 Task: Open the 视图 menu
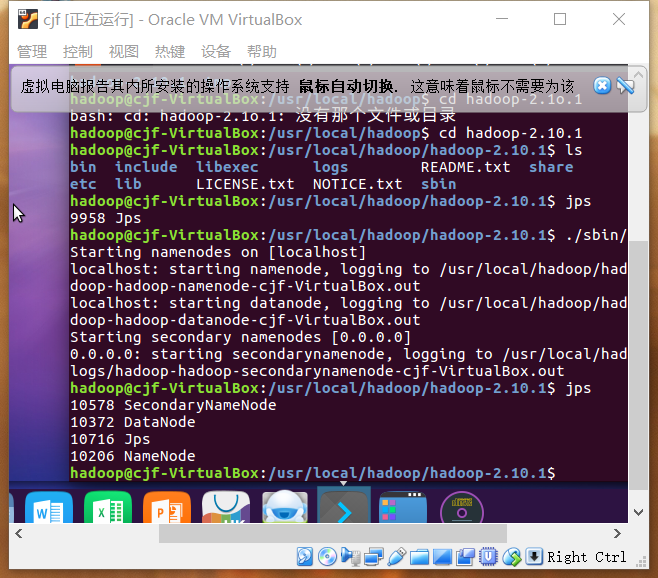pyautogui.click(x=124, y=52)
